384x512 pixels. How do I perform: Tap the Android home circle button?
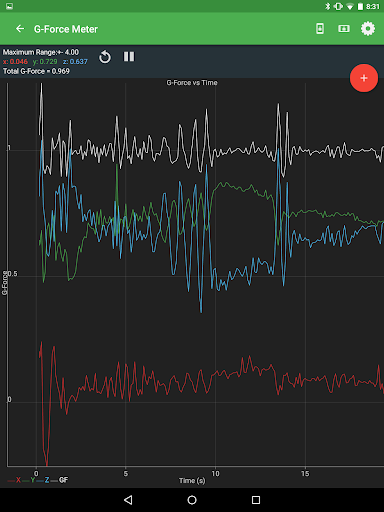tap(192, 500)
